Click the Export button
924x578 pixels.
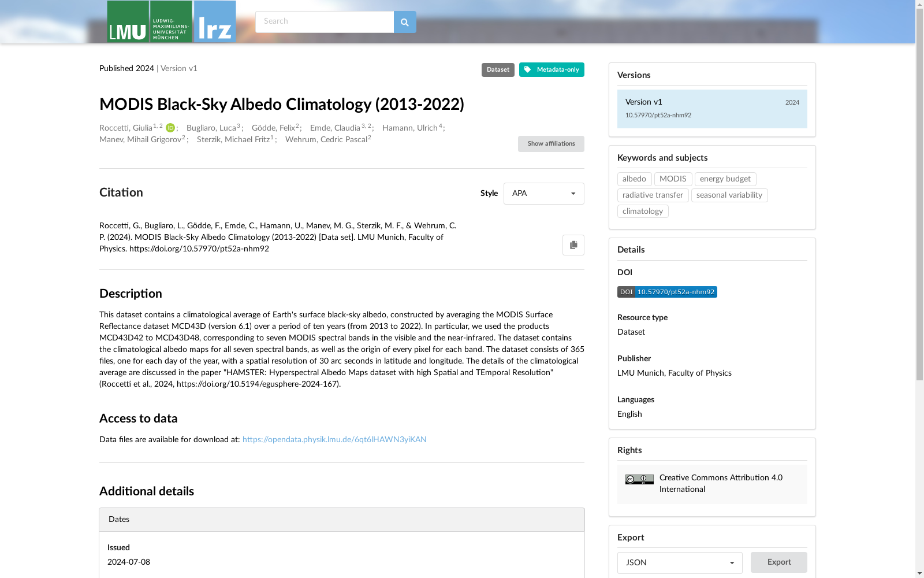coord(779,562)
